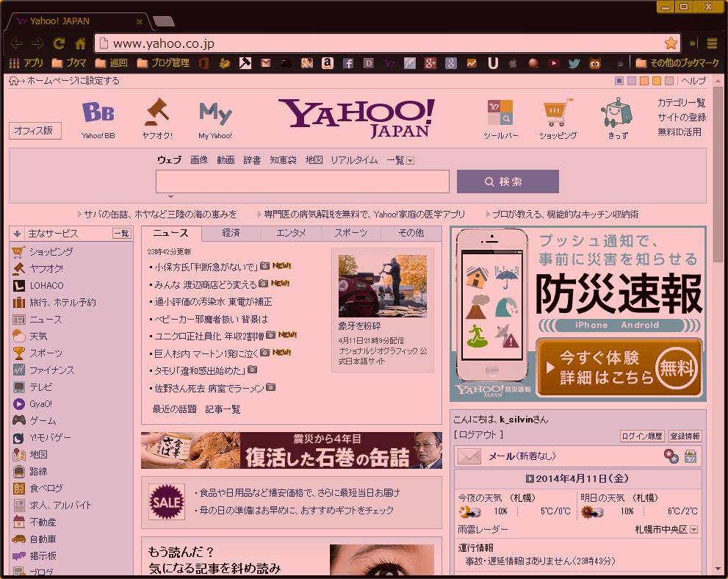Select the スポーツ news tab

pyautogui.click(x=350, y=233)
